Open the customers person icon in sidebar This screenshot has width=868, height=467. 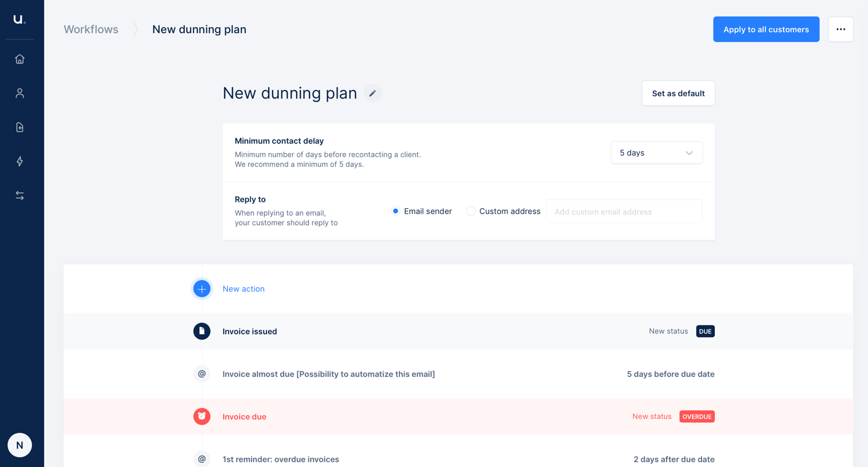20,93
